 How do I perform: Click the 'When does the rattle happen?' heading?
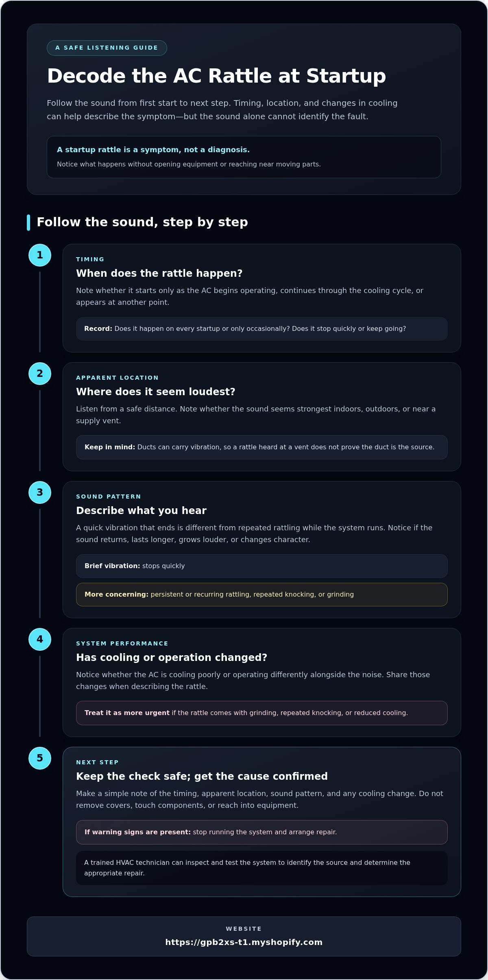point(159,273)
